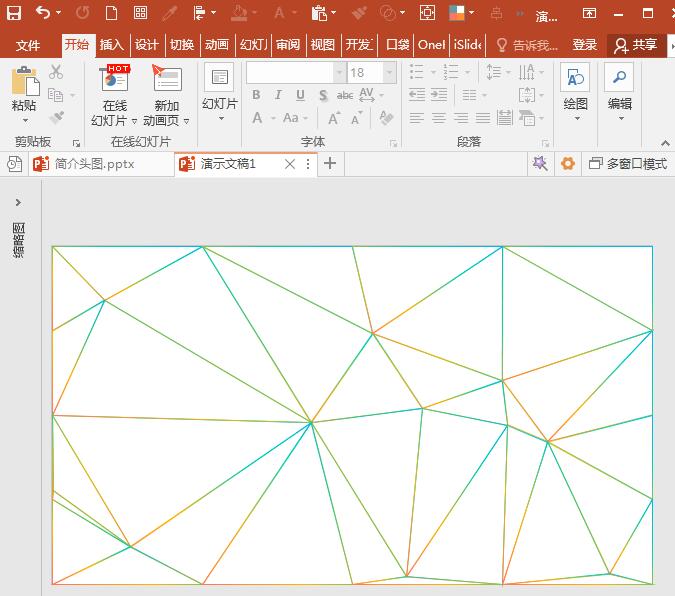The width and height of the screenshot is (675, 596).
Task: Toggle Bold formatting
Action: (256, 95)
